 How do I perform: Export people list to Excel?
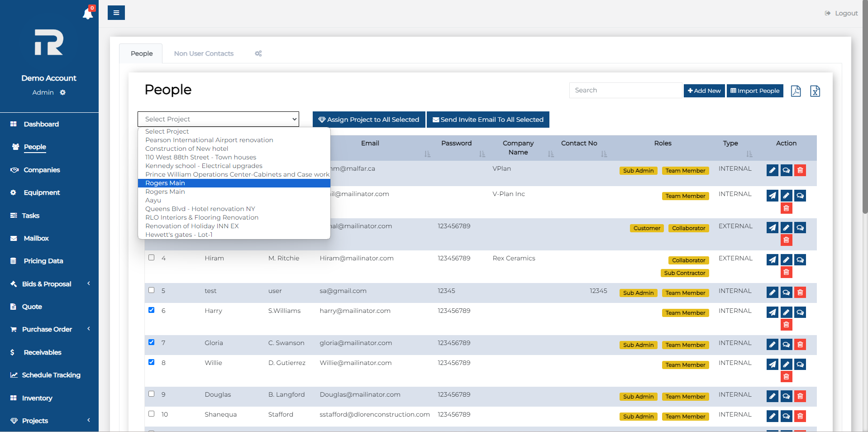tap(815, 91)
